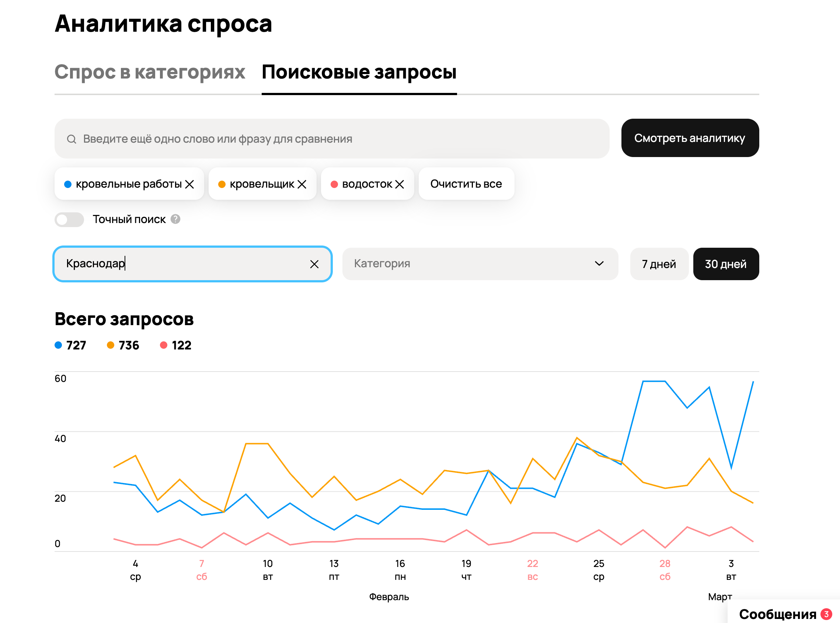
Task: Click the orange 736 legend dot
Action: click(111, 345)
